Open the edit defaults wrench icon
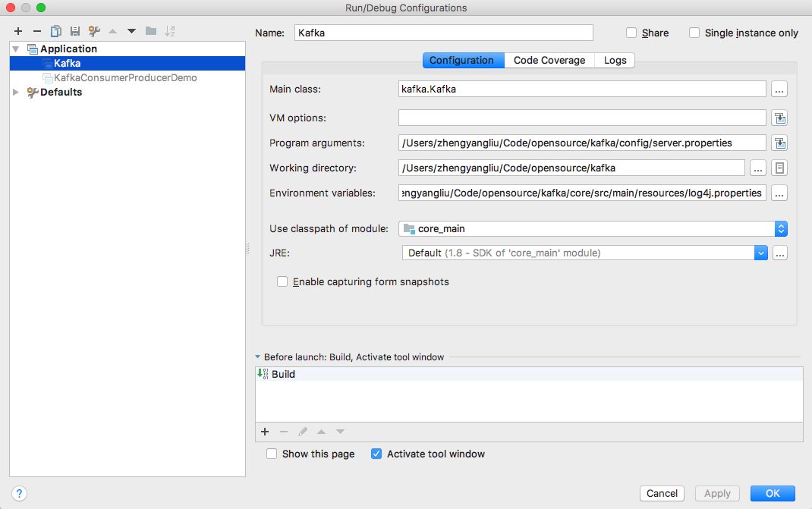The height and width of the screenshot is (509, 812). pyautogui.click(x=94, y=32)
